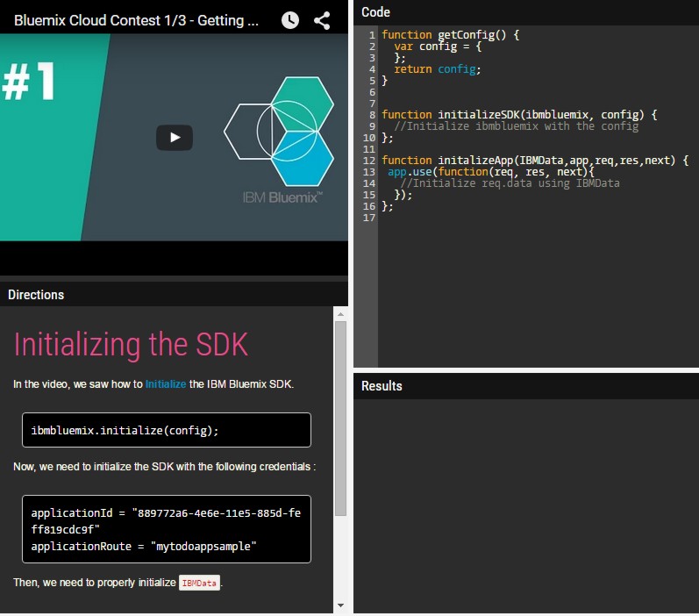The height and width of the screenshot is (616, 699).
Task: Select the Code panel header
Action: [x=375, y=12]
